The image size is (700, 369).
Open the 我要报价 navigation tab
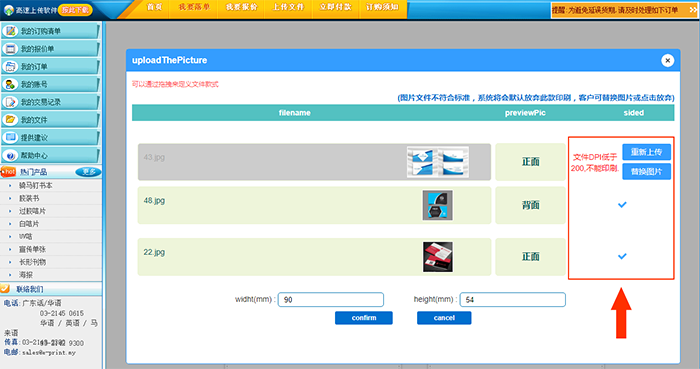(242, 7)
